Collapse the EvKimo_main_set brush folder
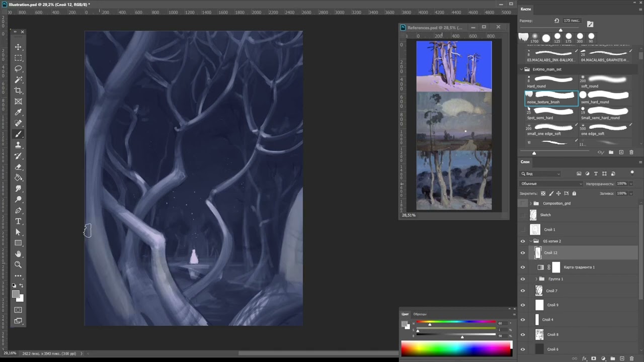Viewport: 644px width, 362px height. tap(521, 69)
